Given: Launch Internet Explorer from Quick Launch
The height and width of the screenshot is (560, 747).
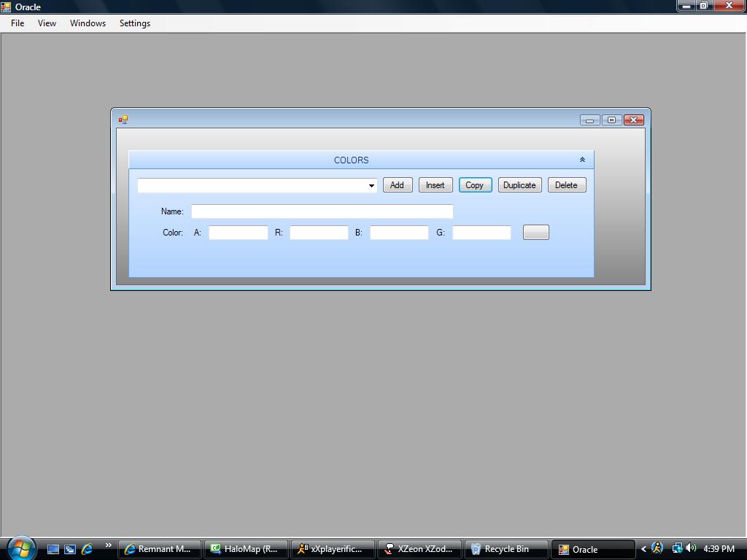Looking at the screenshot, I should [87, 549].
